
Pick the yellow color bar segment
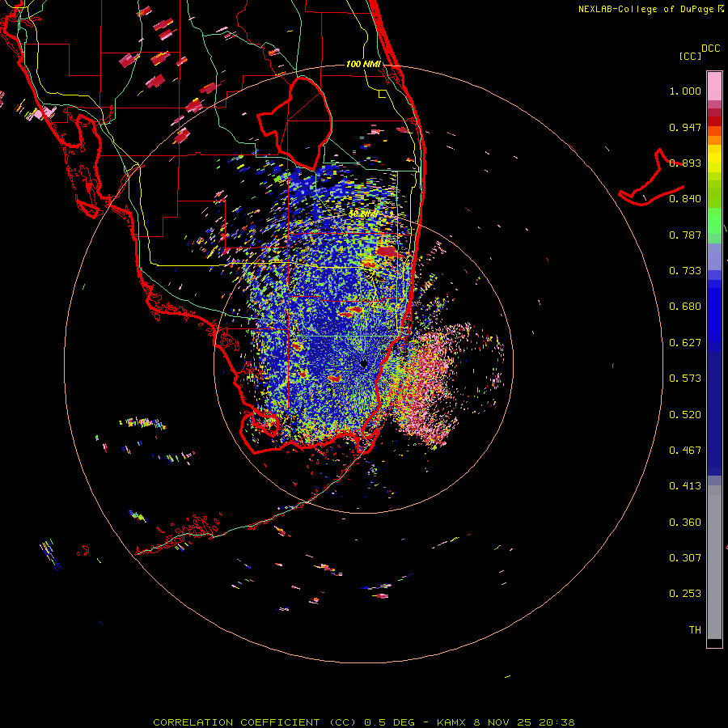click(x=714, y=159)
